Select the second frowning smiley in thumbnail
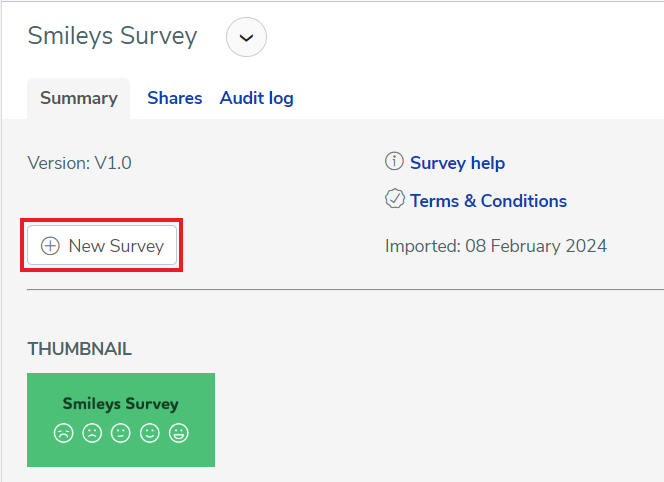The image size is (664, 482). coord(92,433)
